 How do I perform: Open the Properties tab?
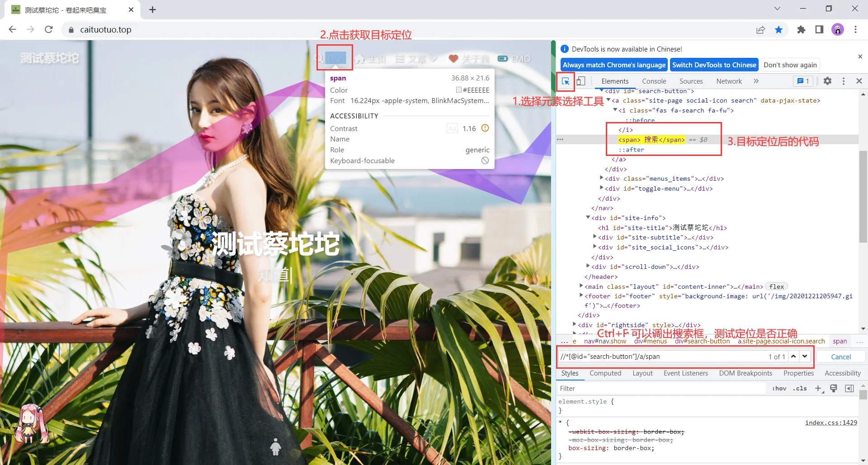(798, 373)
